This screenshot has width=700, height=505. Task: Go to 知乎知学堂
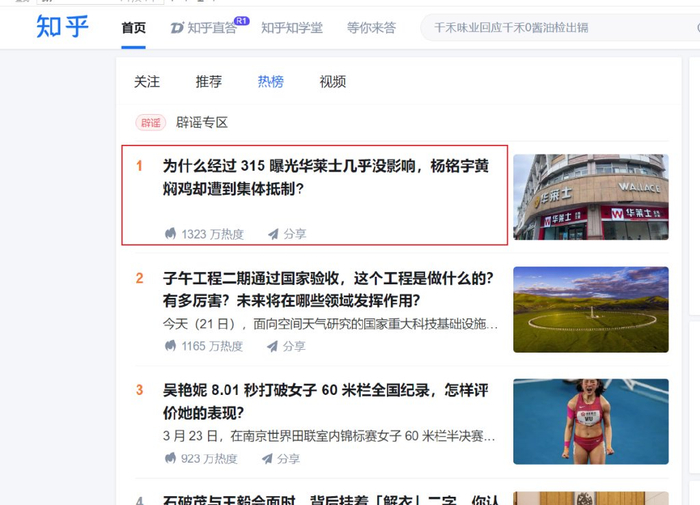point(292,28)
